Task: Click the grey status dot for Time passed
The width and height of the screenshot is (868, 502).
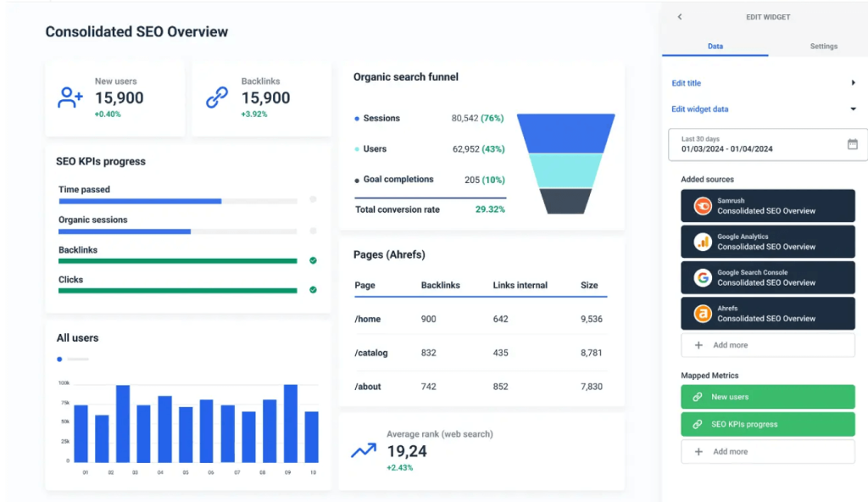Action: tap(314, 199)
